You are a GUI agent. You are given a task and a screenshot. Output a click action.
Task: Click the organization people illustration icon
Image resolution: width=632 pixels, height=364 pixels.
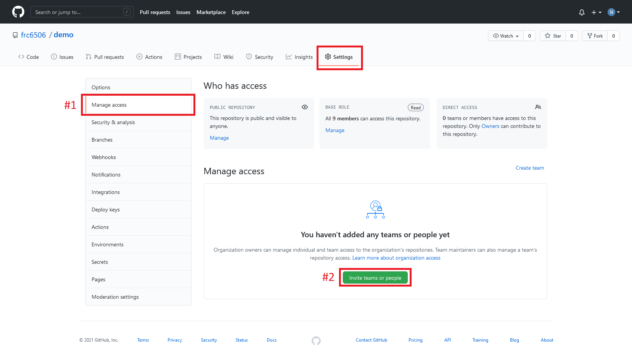coord(375,210)
